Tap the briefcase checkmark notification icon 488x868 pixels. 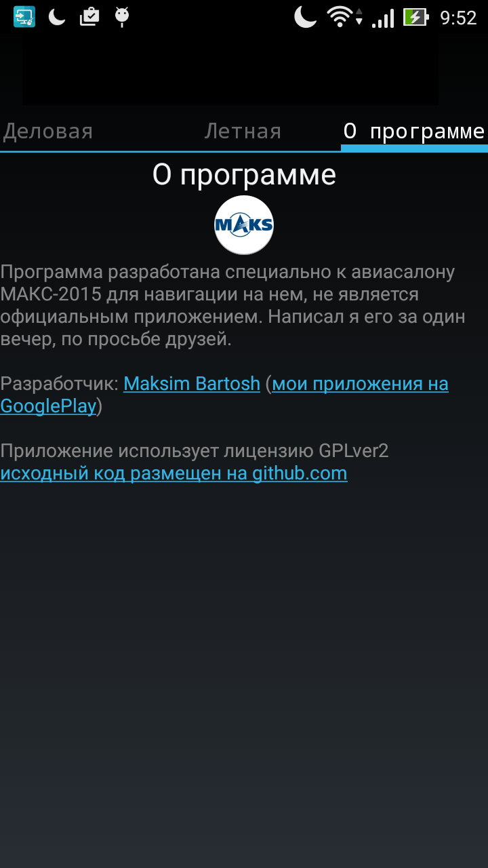click(x=89, y=17)
